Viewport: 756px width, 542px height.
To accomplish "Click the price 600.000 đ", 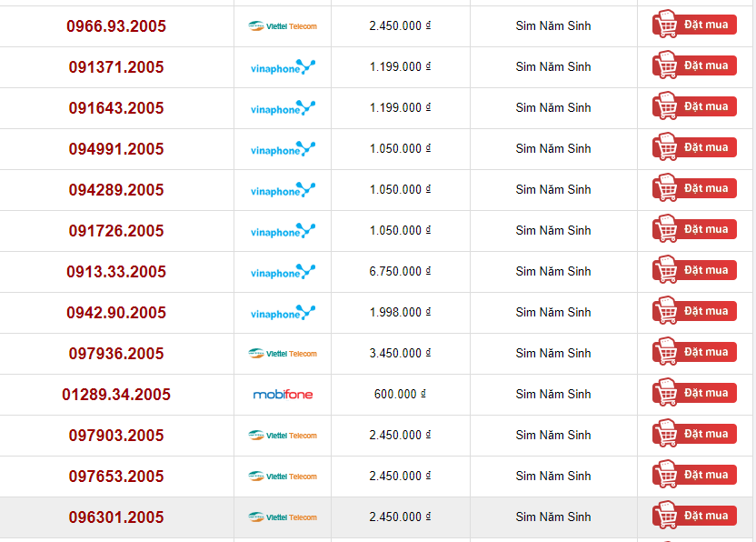I will (x=400, y=394).
